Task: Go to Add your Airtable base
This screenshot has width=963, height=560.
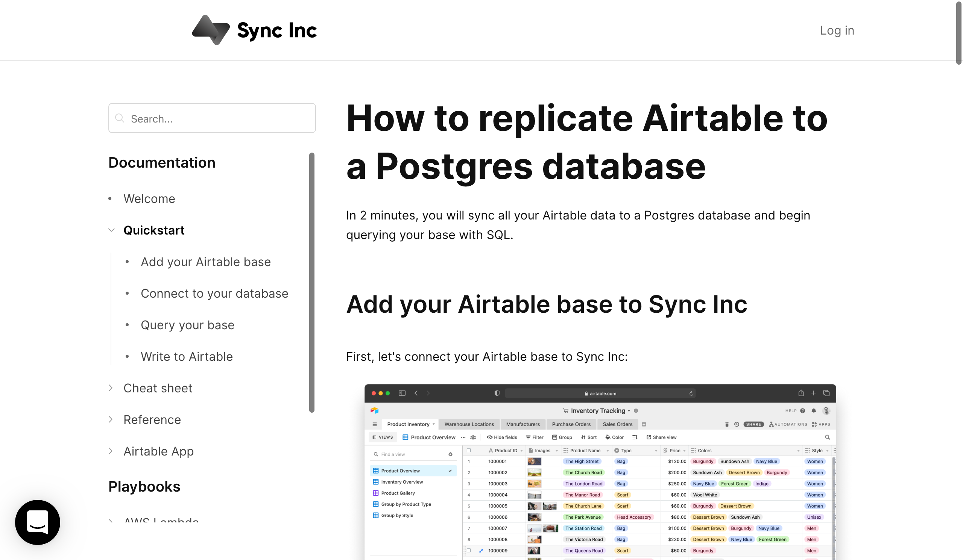Action: click(206, 262)
